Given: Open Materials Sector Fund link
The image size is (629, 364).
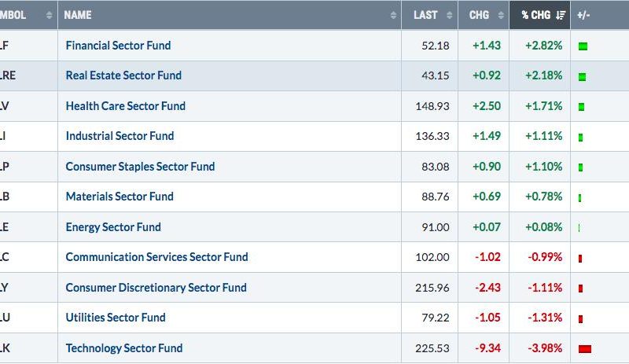Looking at the screenshot, I should click(120, 197).
